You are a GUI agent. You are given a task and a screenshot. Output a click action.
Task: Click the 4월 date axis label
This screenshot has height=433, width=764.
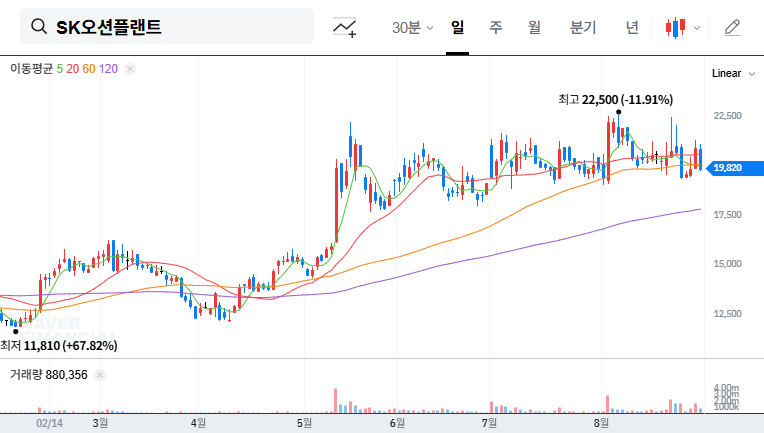[198, 423]
